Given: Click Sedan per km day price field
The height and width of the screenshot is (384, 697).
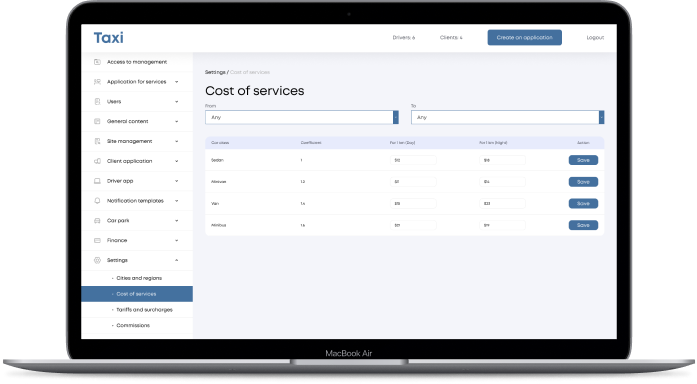Looking at the screenshot, I should [x=413, y=160].
